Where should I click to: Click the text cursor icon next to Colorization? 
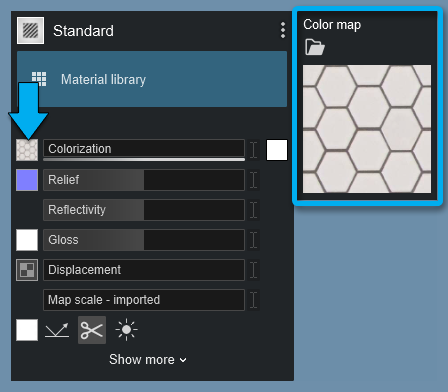click(x=254, y=150)
